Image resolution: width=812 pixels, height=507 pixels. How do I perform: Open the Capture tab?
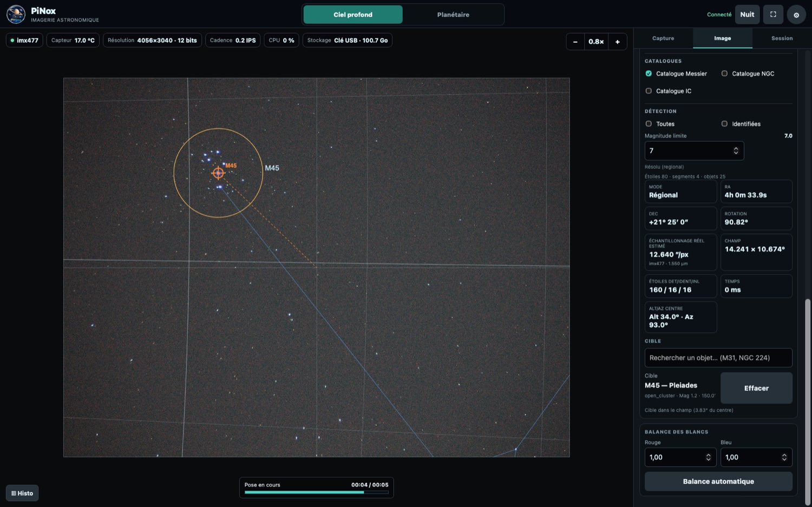point(663,38)
